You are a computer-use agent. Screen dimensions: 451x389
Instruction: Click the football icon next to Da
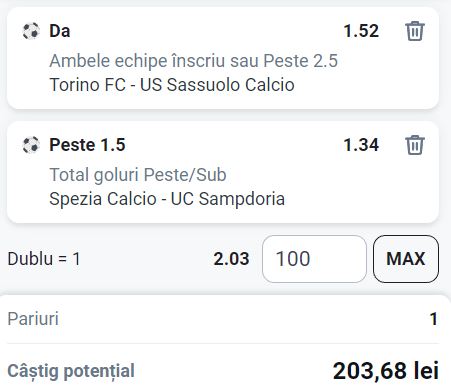31,31
